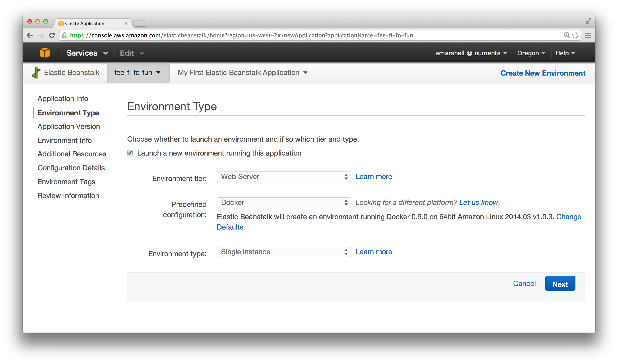This screenshot has height=364, width=618.
Task: Click the fullscreen arrows icon
Action: (588, 21)
